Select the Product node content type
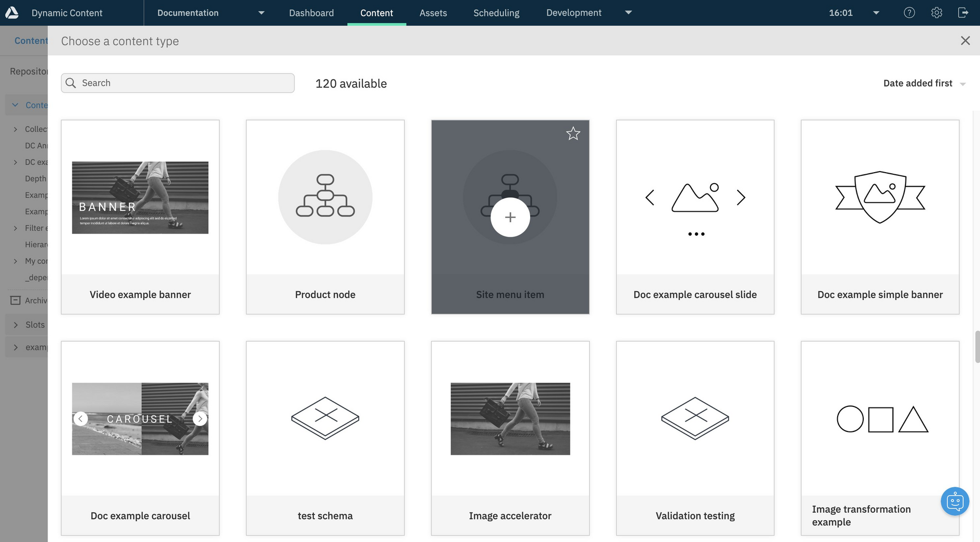 click(325, 216)
